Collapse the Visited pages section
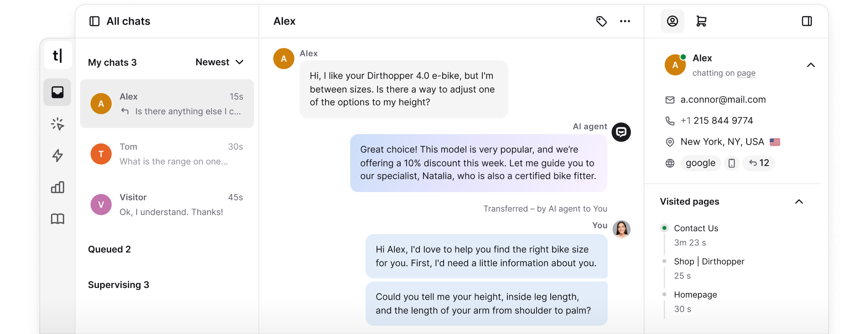 [x=799, y=202]
